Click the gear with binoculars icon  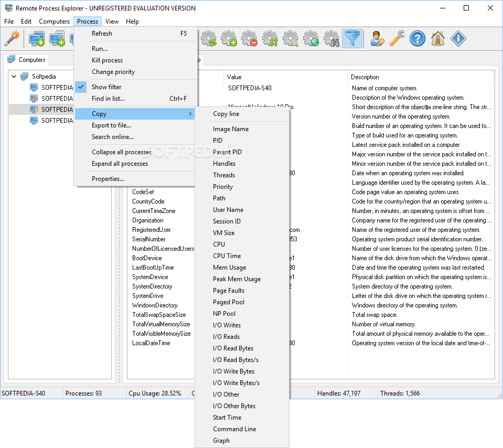[331, 38]
